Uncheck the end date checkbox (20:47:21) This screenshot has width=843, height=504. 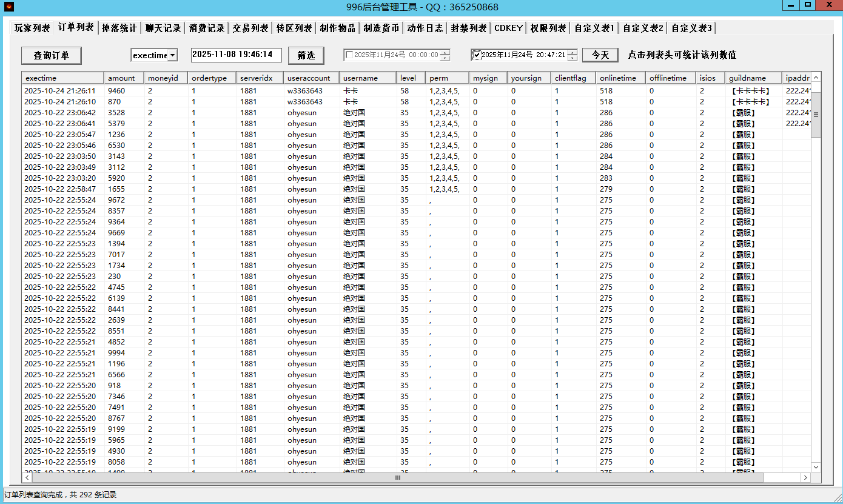[x=477, y=55]
